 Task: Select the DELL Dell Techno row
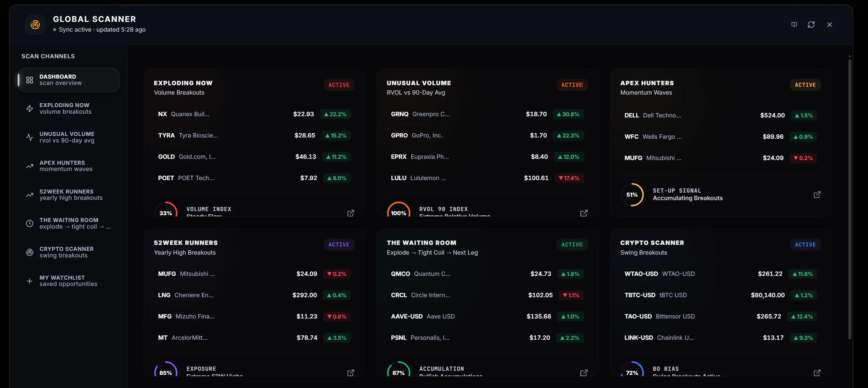[721, 116]
